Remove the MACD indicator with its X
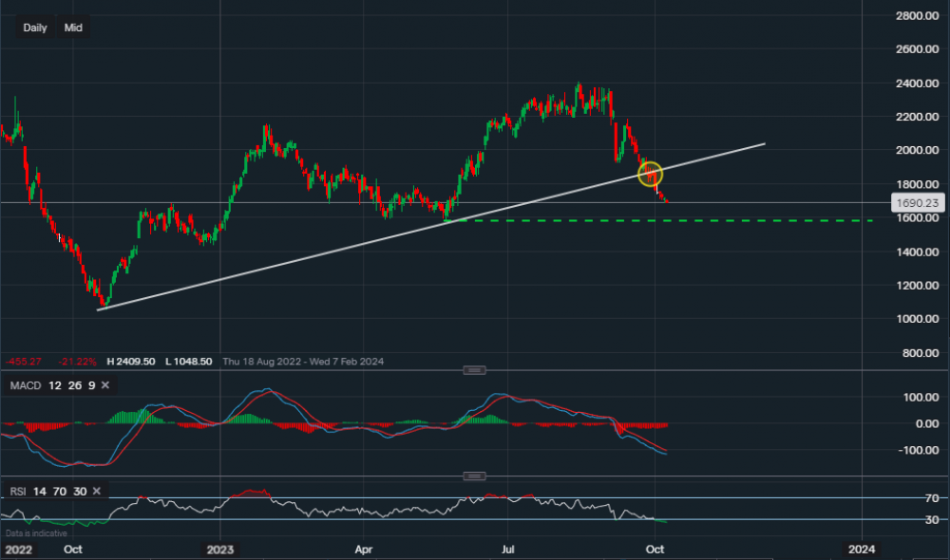This screenshot has width=950, height=560. [x=104, y=384]
